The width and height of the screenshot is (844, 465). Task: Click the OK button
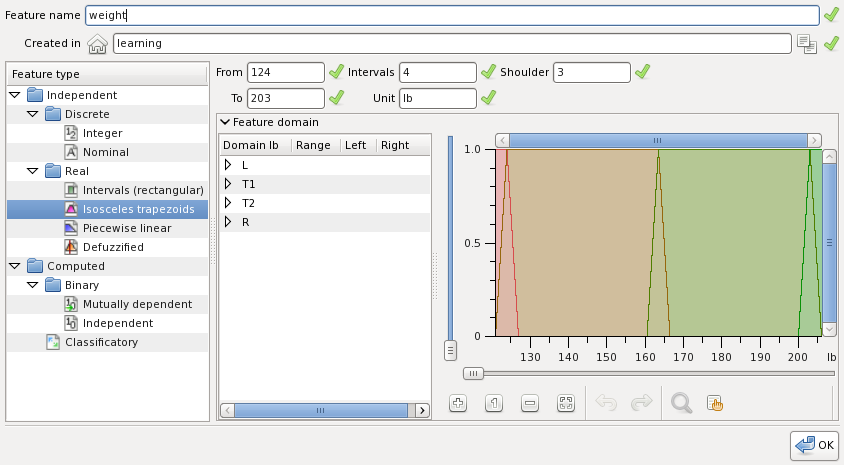815,445
